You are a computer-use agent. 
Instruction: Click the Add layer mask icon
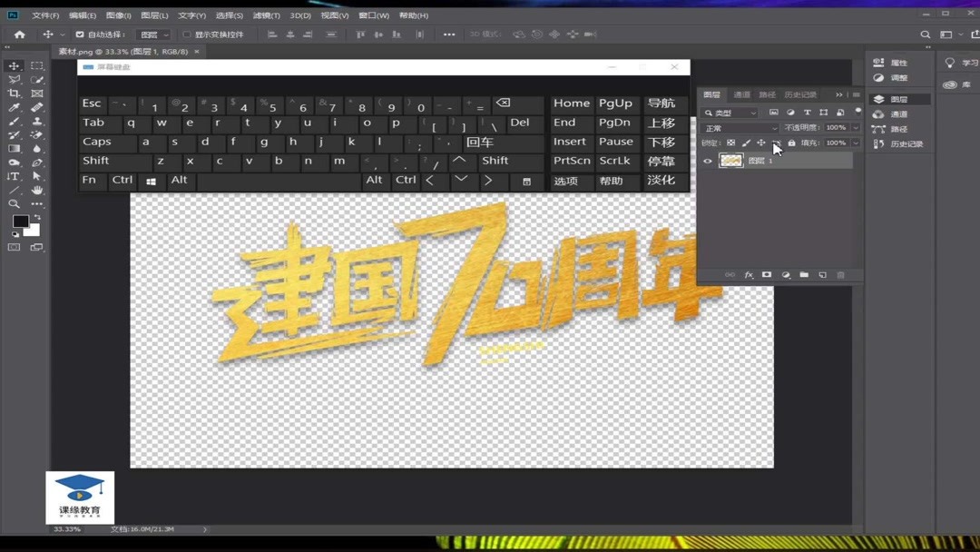pos(766,272)
